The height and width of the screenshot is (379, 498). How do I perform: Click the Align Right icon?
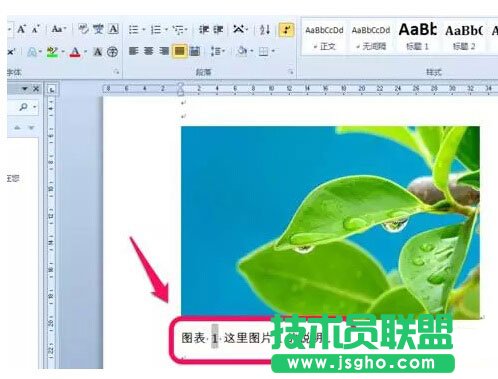click(164, 51)
